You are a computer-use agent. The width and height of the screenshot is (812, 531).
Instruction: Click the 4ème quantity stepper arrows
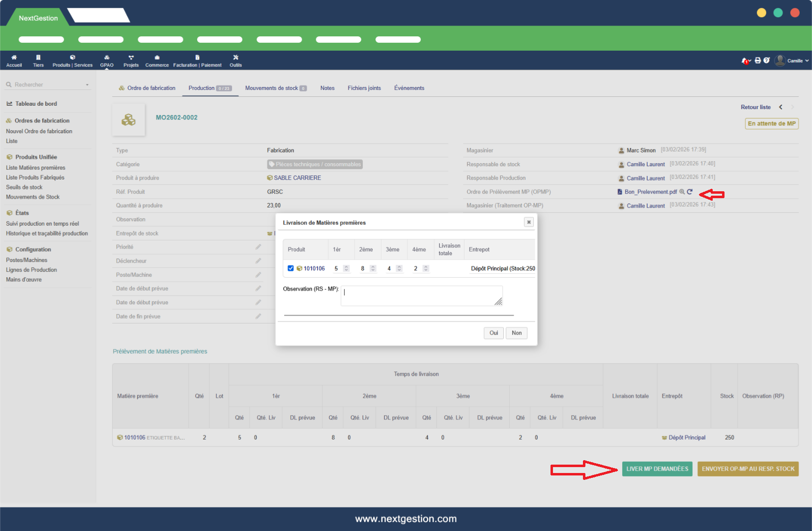tap(426, 268)
